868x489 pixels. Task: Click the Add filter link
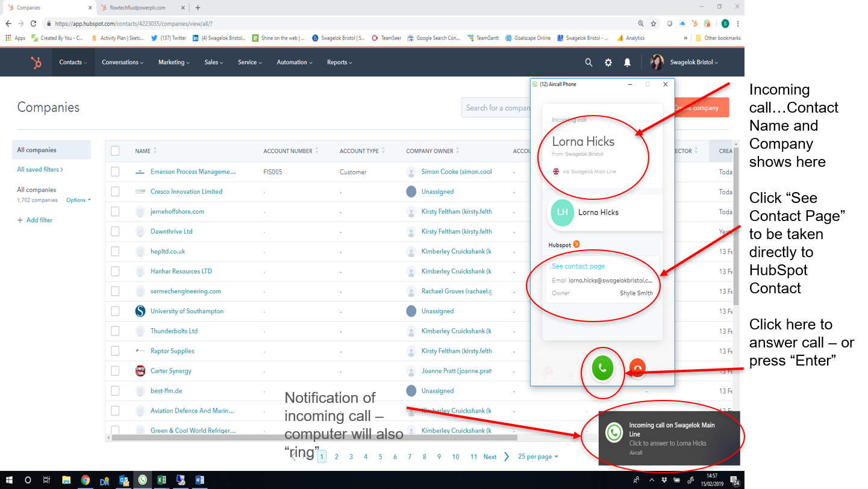35,220
